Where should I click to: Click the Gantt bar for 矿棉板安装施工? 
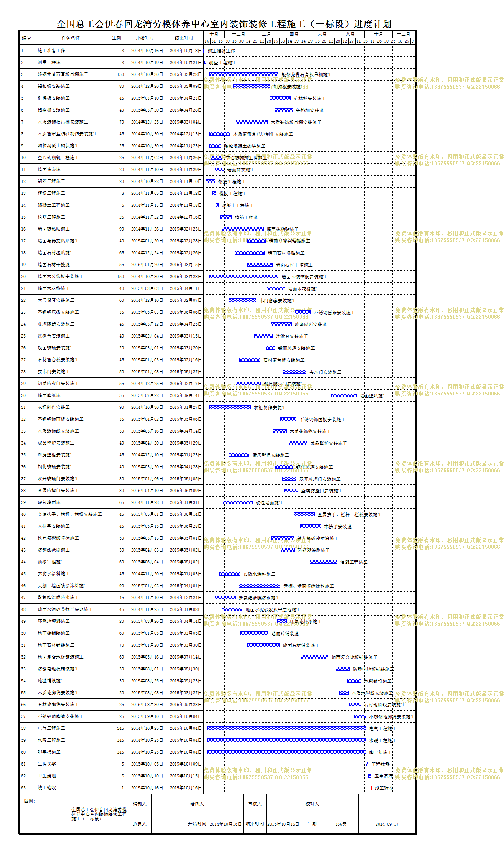(x=280, y=98)
